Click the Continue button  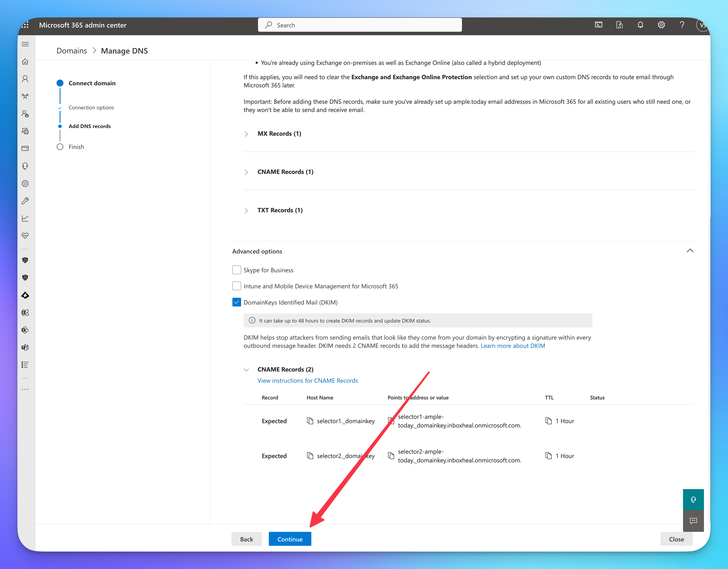pos(290,539)
